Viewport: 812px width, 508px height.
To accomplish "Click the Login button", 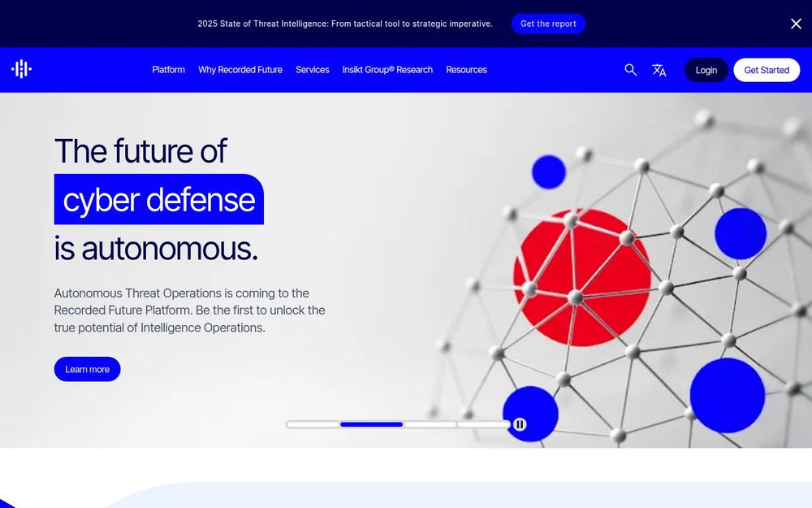I will pyautogui.click(x=706, y=70).
